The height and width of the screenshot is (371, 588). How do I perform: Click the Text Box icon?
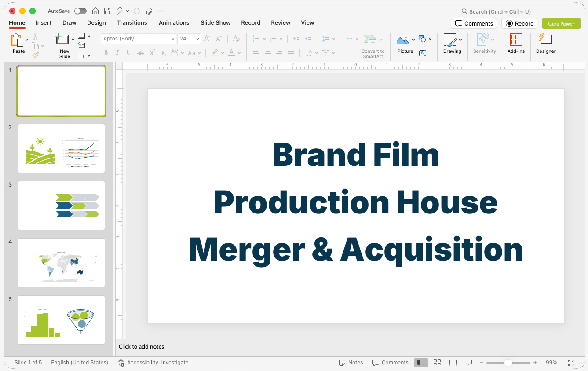tap(422, 53)
